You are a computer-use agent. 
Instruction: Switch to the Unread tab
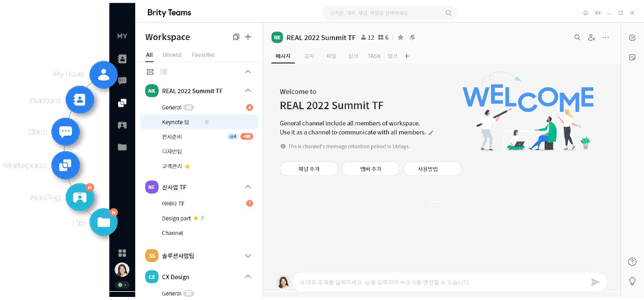[172, 54]
